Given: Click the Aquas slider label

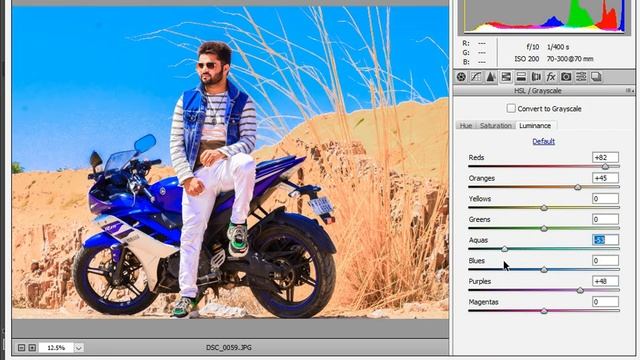Looking at the screenshot, I should (478, 240).
